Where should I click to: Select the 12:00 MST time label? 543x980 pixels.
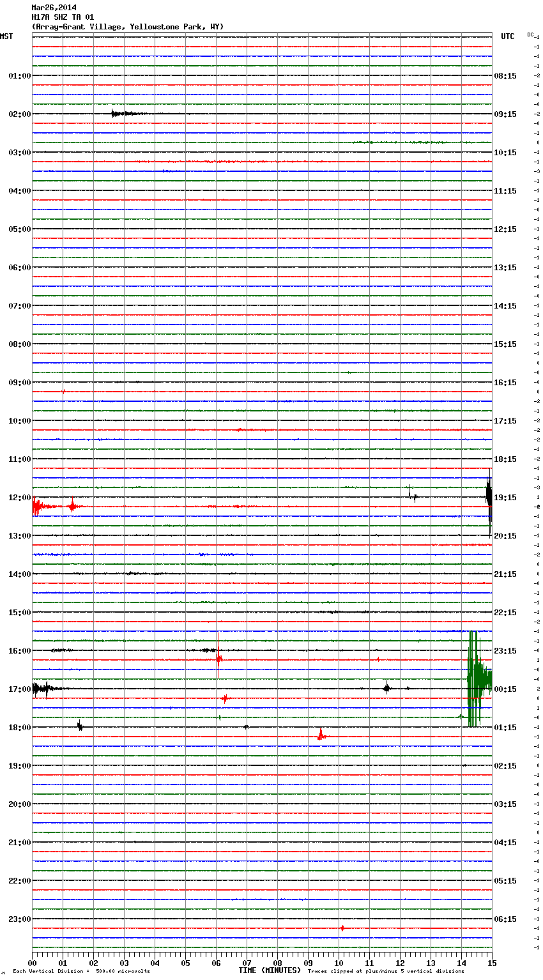click(x=20, y=498)
